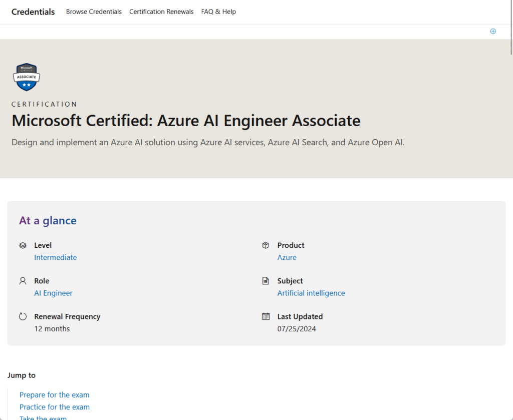513x420 pixels.
Task: Follow the AI Engineer role link
Action: point(53,293)
